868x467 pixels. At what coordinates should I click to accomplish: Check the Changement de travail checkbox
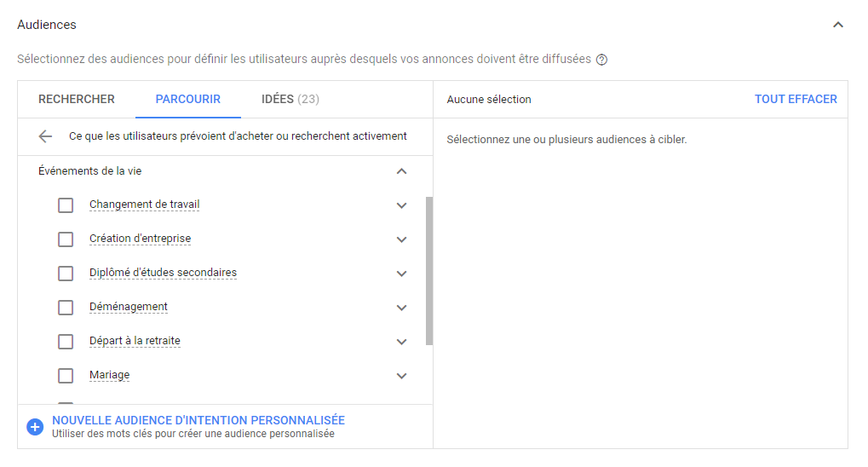[x=66, y=205]
